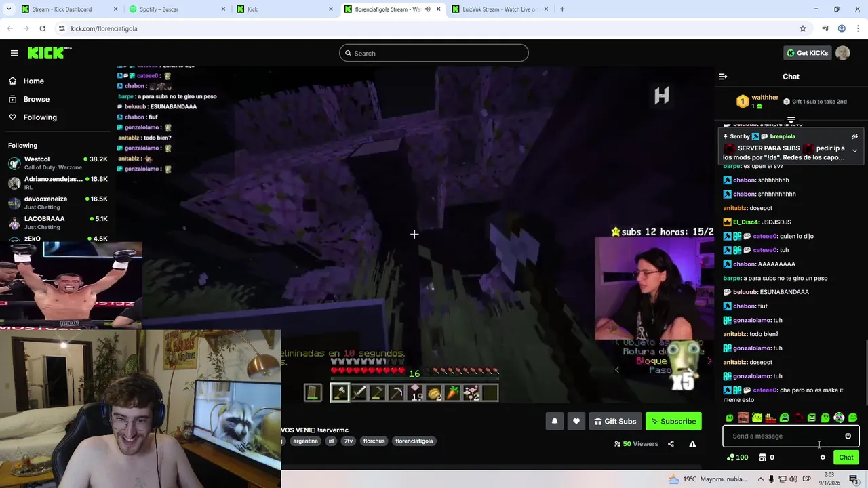Show hidden system tray icons
Image resolution: width=868 pixels, height=488 pixels.
click(x=760, y=479)
